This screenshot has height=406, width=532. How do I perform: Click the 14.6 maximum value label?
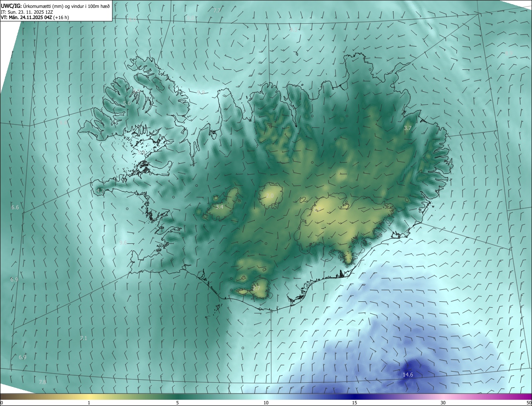click(x=408, y=375)
